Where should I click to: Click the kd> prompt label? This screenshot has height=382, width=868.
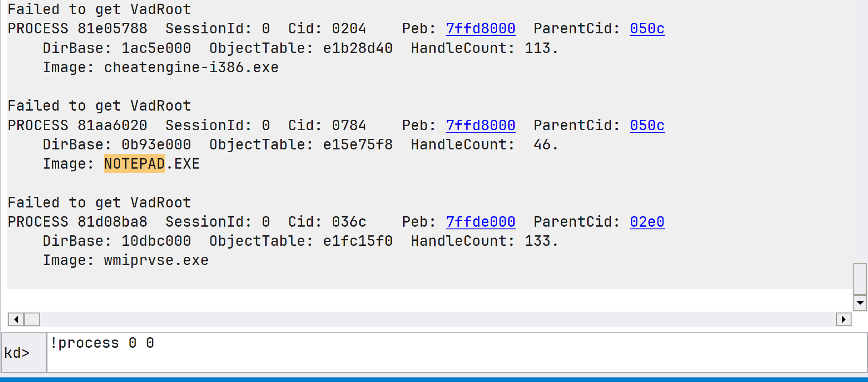17,353
